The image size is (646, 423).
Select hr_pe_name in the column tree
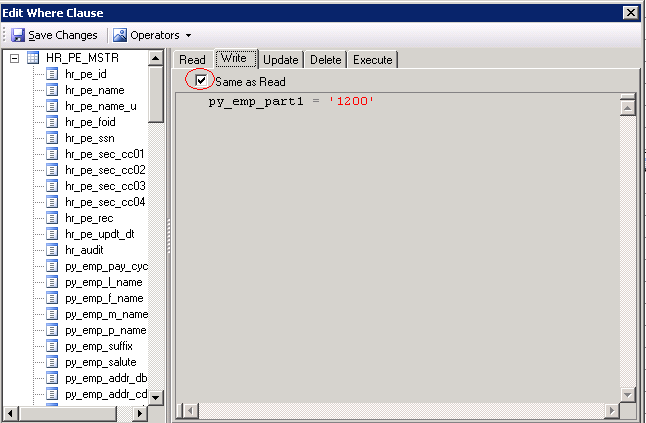coord(94,90)
